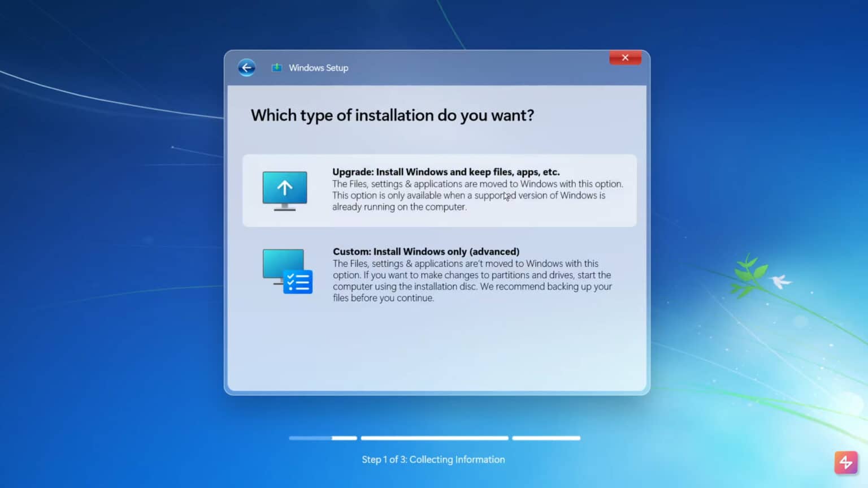Click the 'Which type of installation' heading
Viewport: 868px width, 488px height.
click(392, 115)
